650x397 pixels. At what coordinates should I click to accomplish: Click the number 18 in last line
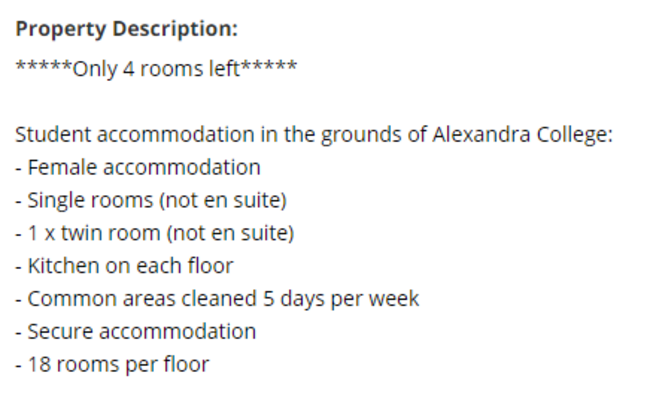[x=39, y=365]
